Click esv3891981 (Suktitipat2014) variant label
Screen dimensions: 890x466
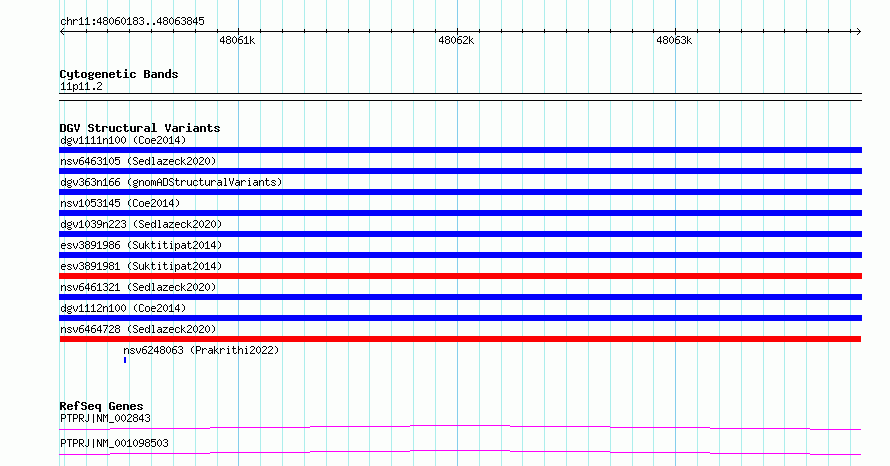[141, 266]
